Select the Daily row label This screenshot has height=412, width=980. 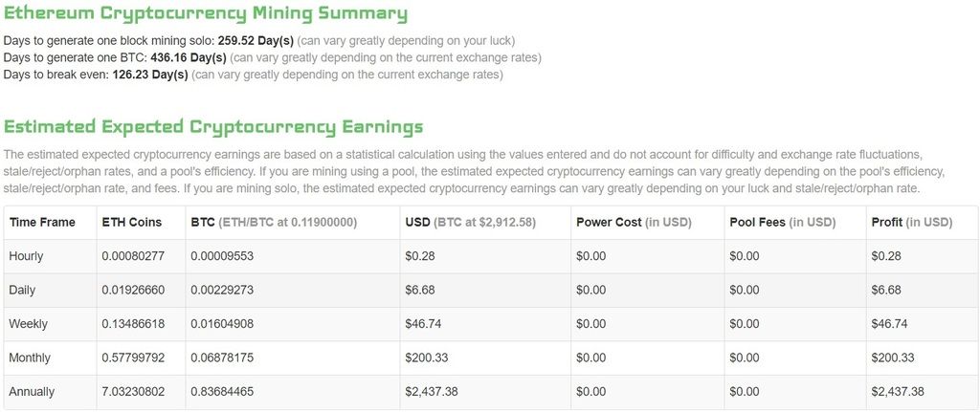coord(23,291)
